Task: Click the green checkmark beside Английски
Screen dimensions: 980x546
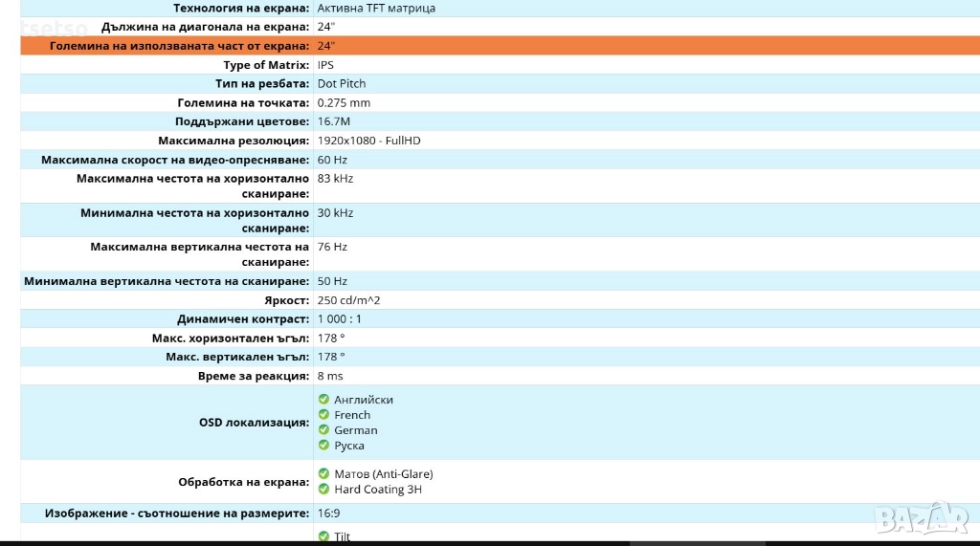Action: point(323,400)
